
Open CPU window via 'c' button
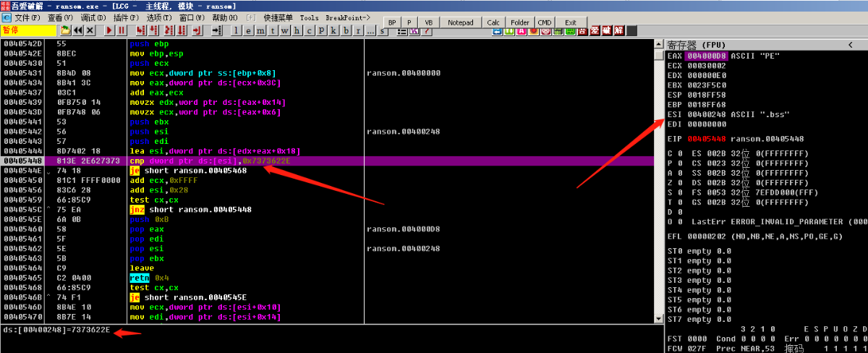coord(309,30)
